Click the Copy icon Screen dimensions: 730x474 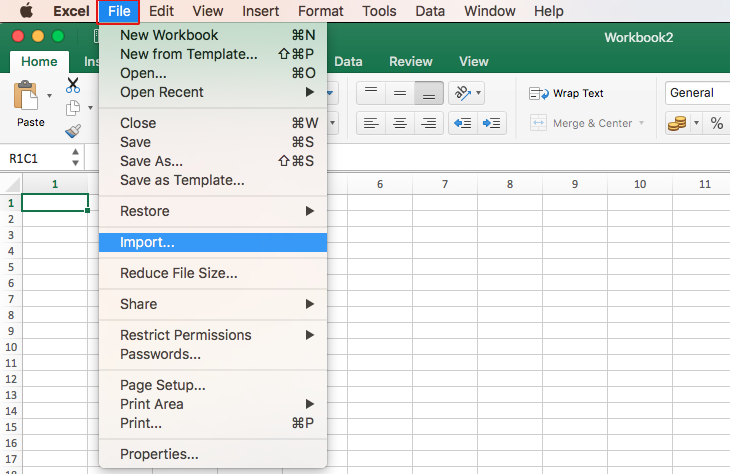(73, 108)
